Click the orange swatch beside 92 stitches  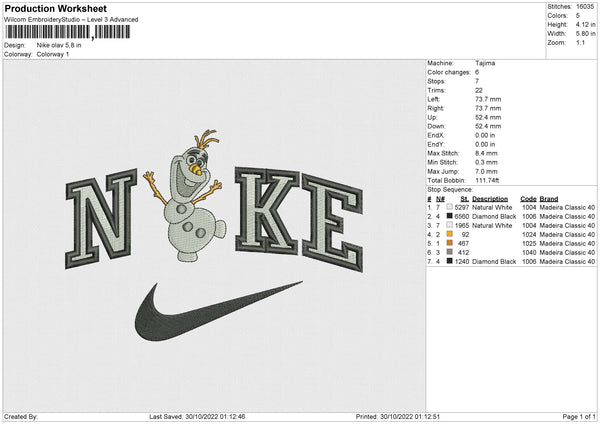pyautogui.click(x=450, y=234)
